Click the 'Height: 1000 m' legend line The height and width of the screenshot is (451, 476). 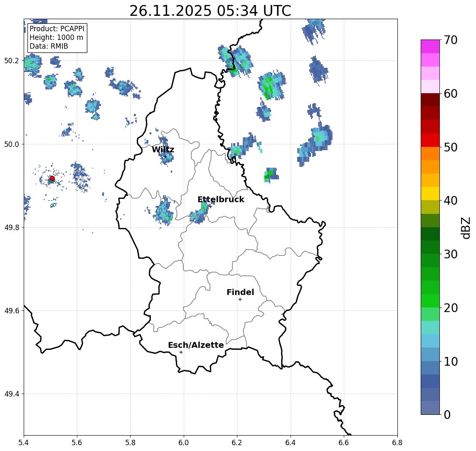(56, 37)
